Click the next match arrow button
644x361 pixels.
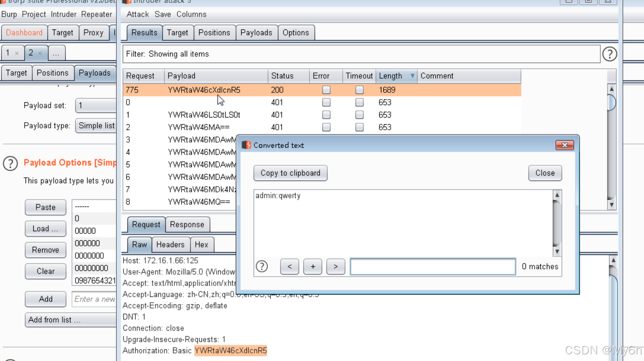coord(336,266)
